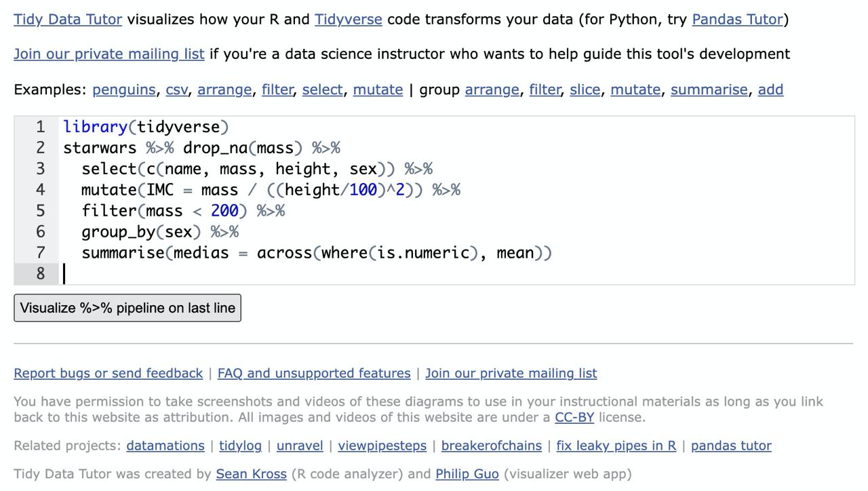Load the penguins example
The image size is (868, 491).
click(124, 90)
